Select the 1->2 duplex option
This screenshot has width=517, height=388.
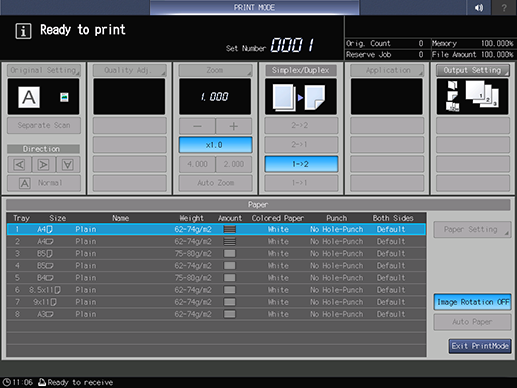tap(301, 164)
